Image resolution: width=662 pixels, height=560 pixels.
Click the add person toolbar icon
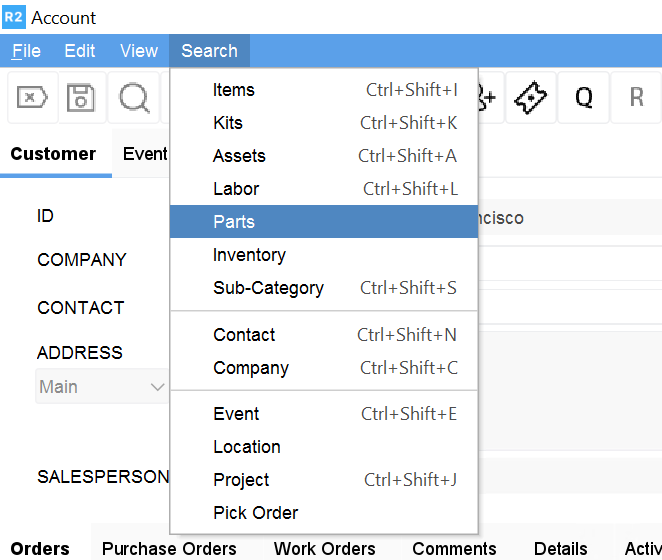pyautogui.click(x=487, y=97)
